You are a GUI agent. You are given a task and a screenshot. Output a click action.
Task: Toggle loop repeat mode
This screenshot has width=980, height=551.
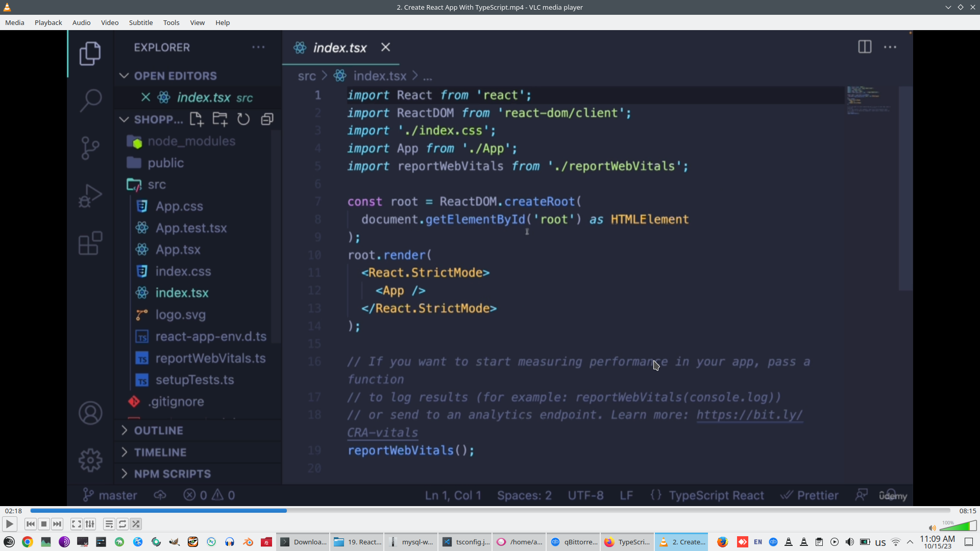pyautogui.click(x=122, y=524)
